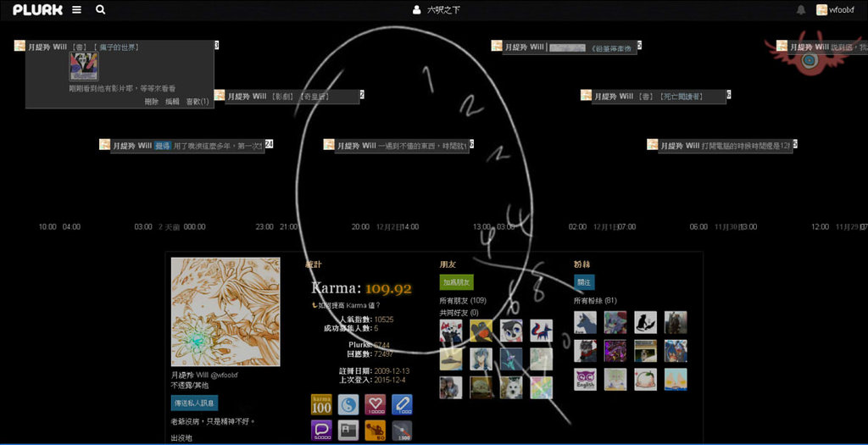This screenshot has width=868, height=445.
Task: Click the blue 關注 follow button
Action: (584, 282)
